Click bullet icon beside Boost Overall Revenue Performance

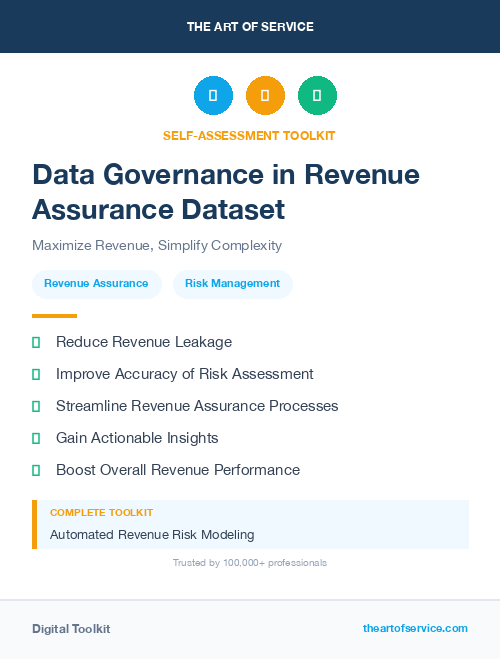[x=36, y=470]
